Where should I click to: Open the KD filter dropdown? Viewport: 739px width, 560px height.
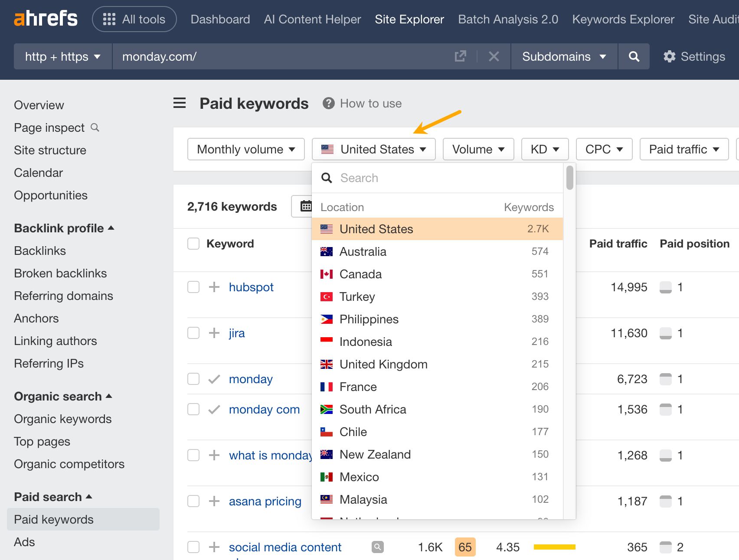tap(545, 149)
